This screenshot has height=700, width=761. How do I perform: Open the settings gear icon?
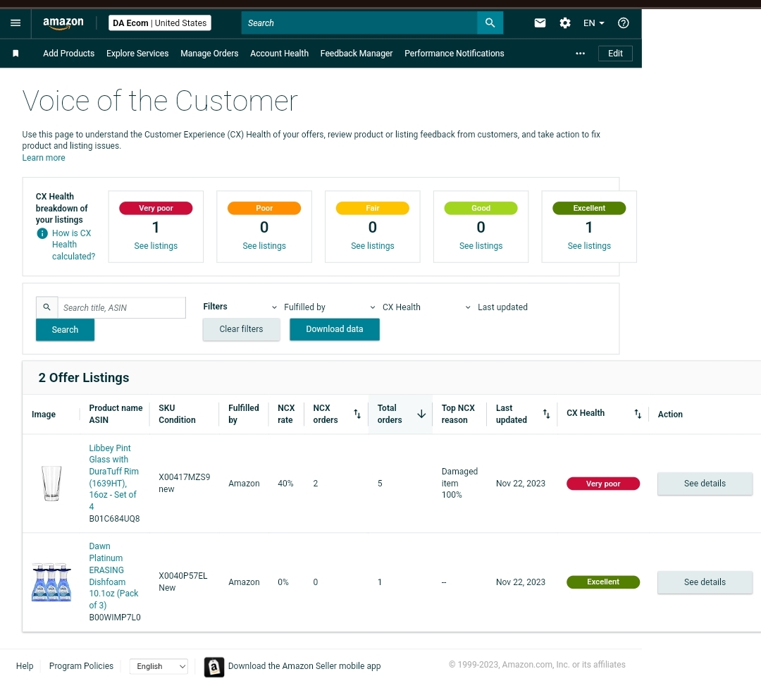pyautogui.click(x=565, y=23)
